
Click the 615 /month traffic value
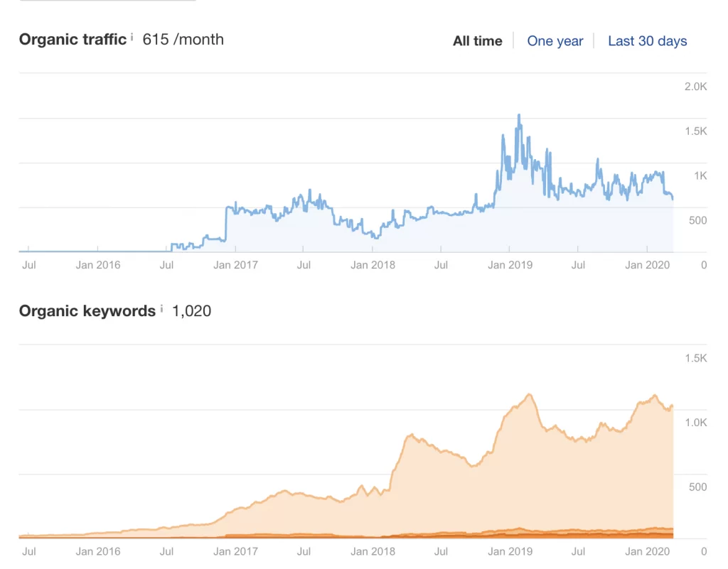(183, 39)
